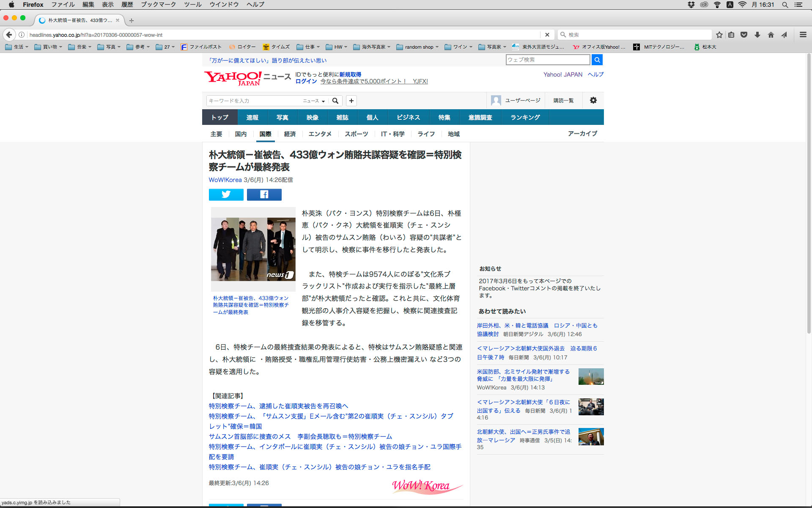Click the article photo thumbnail
Screen dimensions: 812x508
tap(253, 249)
